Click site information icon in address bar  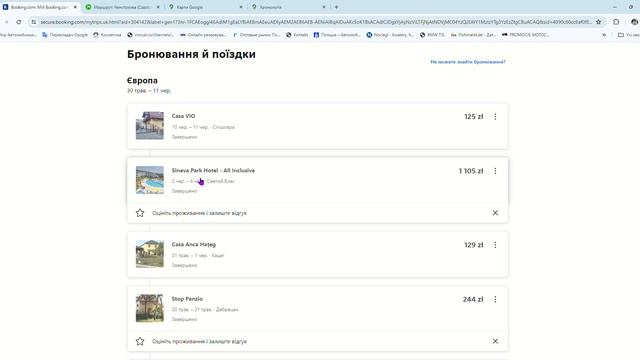(x=34, y=22)
